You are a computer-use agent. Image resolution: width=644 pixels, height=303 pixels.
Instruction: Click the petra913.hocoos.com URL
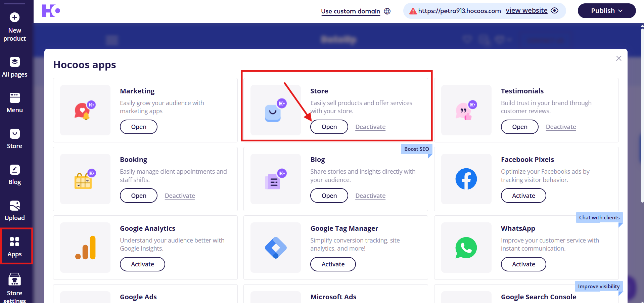(x=459, y=11)
